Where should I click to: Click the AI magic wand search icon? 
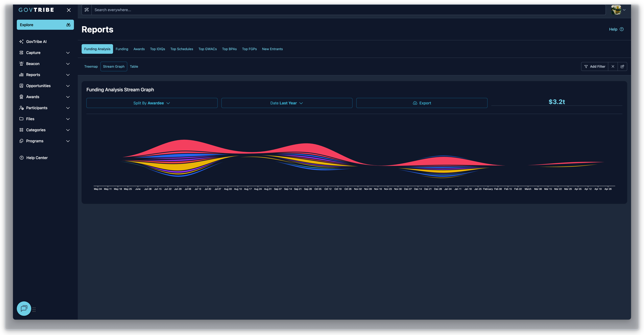tap(87, 10)
